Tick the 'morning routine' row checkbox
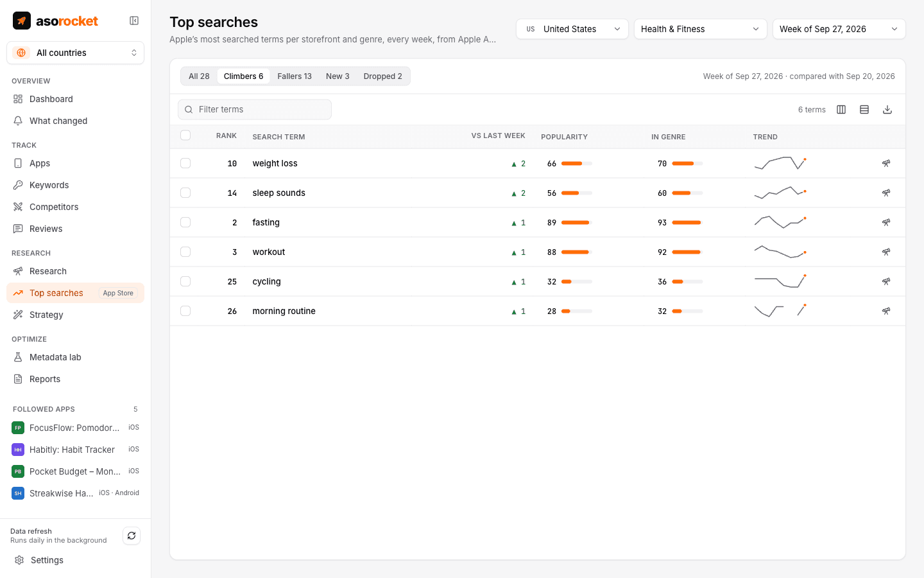 point(185,311)
